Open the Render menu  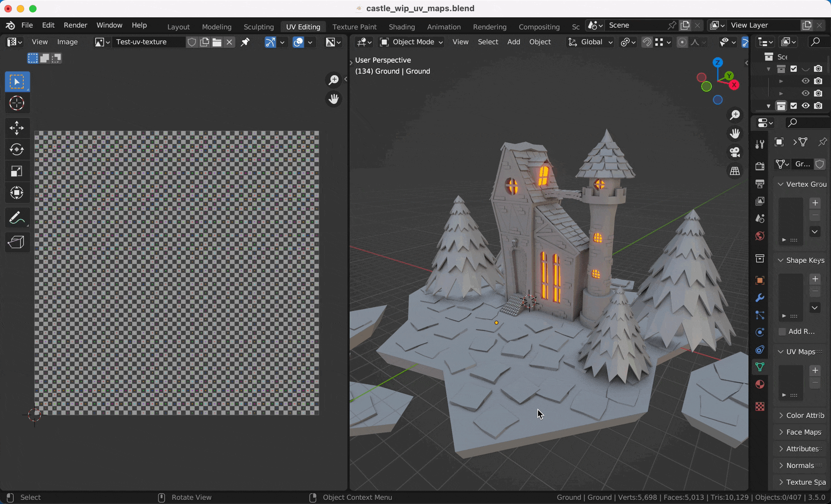click(x=76, y=25)
